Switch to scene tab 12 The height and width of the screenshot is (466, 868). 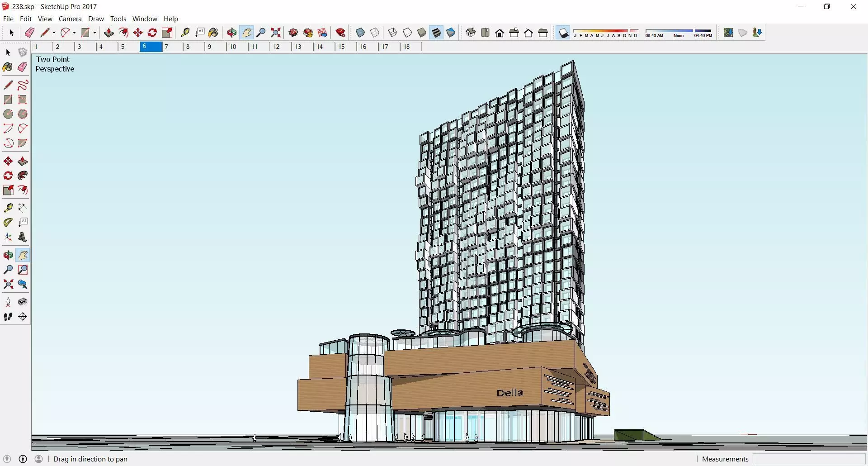(281, 47)
